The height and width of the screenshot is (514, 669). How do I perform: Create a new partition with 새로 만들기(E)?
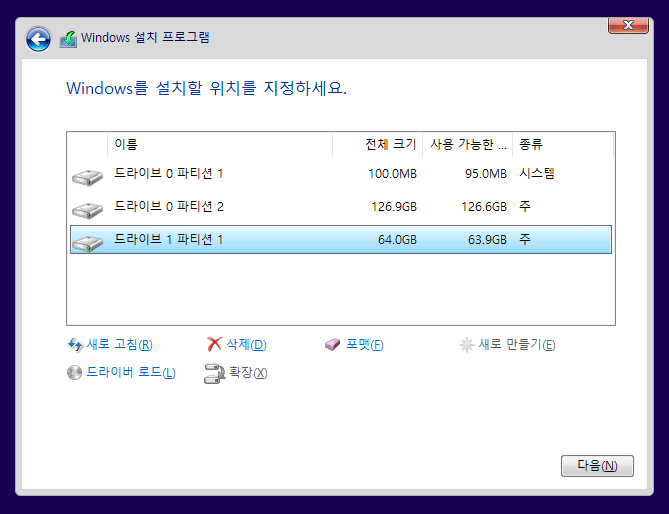coord(517,344)
